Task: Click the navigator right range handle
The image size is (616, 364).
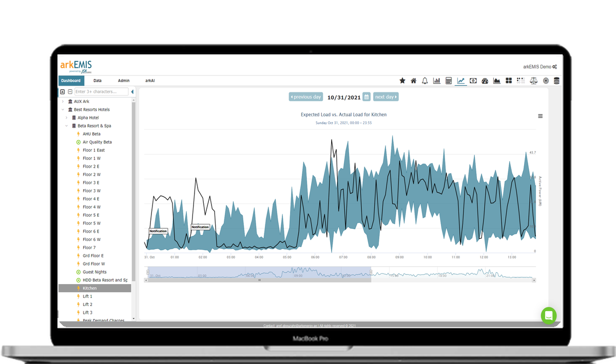Action: (371, 272)
